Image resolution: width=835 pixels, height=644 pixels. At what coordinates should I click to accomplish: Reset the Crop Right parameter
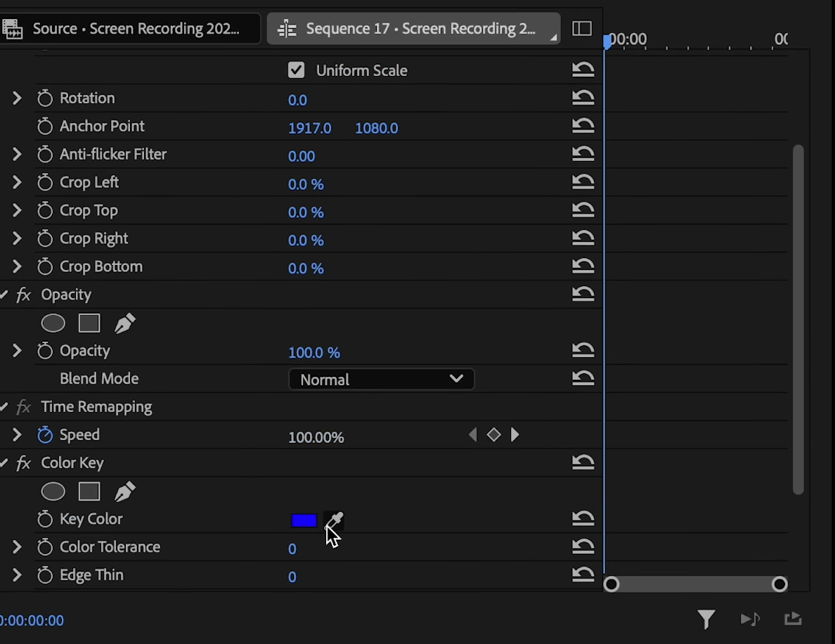[x=583, y=238]
